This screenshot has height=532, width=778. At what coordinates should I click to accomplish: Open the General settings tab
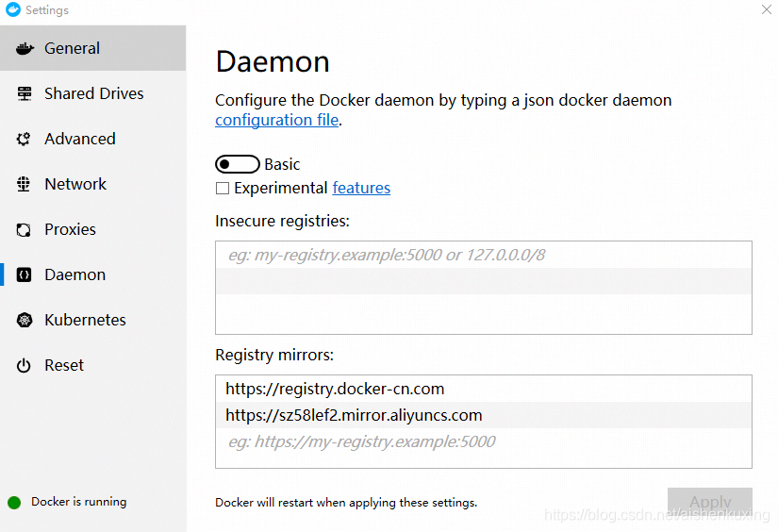pyautogui.click(x=92, y=48)
